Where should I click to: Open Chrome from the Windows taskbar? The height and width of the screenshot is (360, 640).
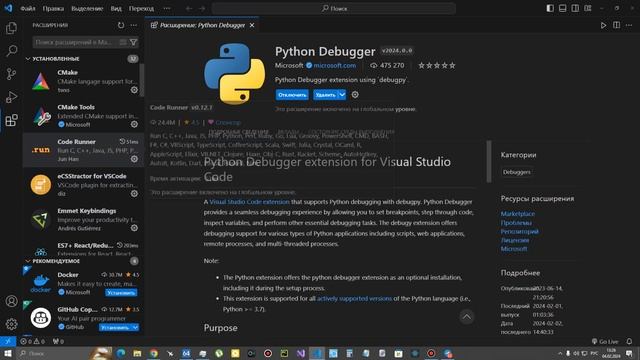coord(153,353)
